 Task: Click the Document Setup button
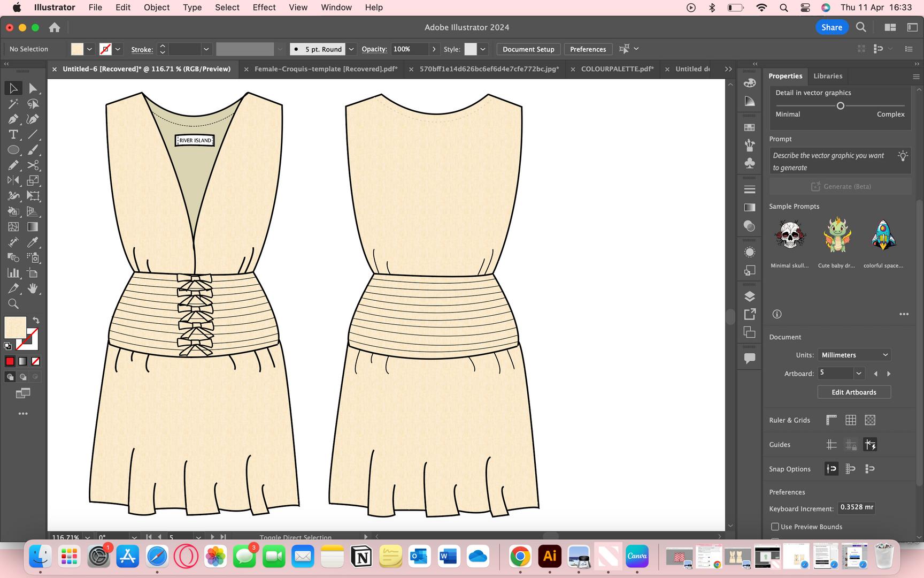point(528,49)
